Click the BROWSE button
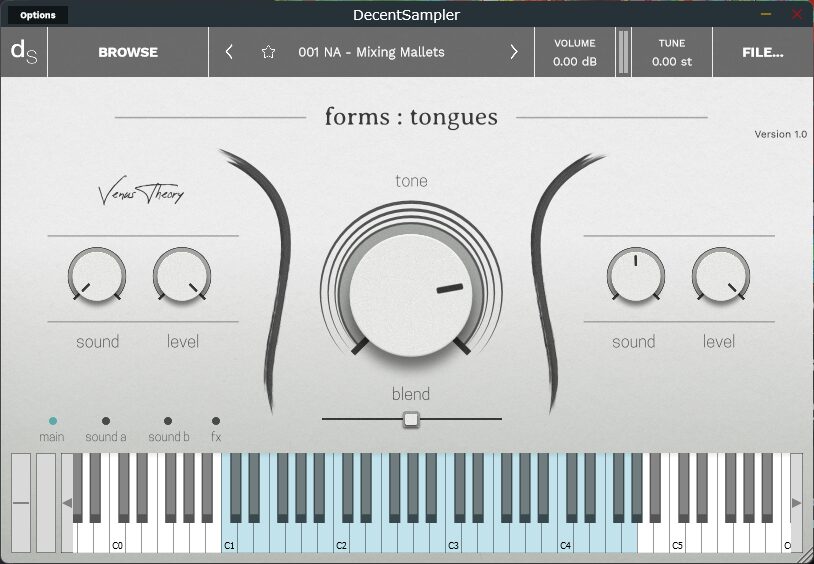 point(127,52)
